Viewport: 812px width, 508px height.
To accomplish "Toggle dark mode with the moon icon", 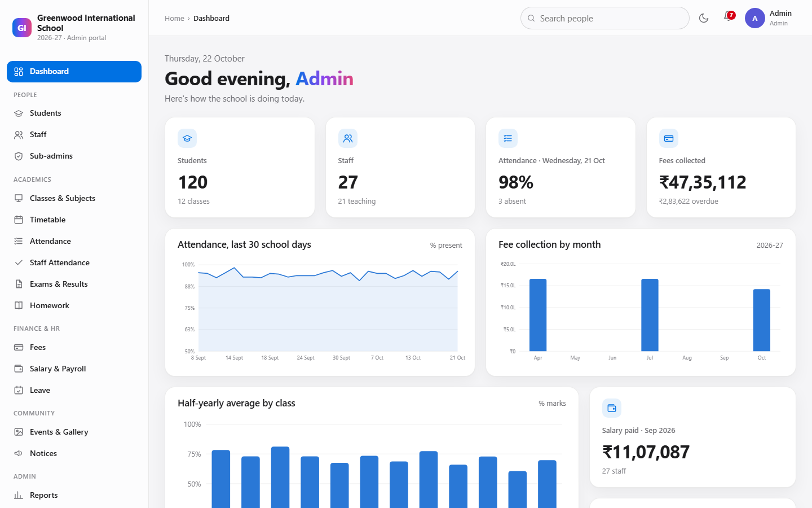I will pyautogui.click(x=704, y=18).
